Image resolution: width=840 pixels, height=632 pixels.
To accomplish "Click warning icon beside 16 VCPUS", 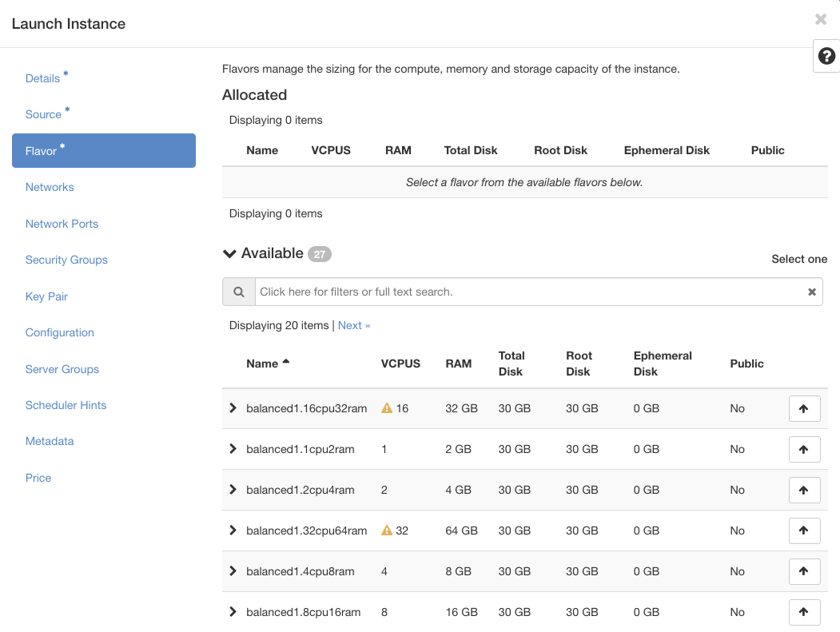I will [387, 408].
